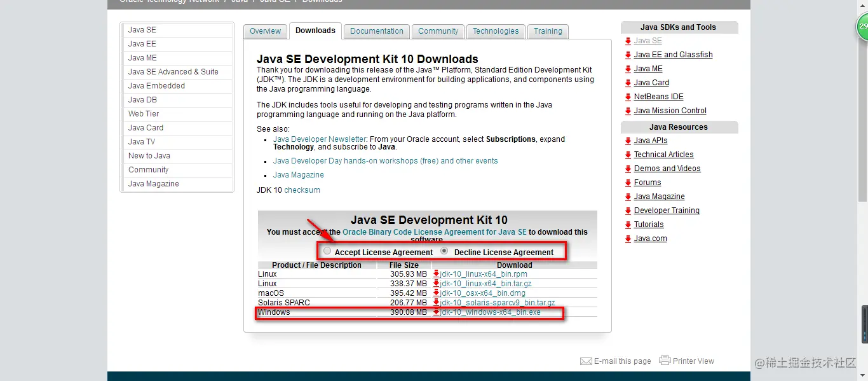
Task: Open Demos and Videos link
Action: click(x=667, y=169)
